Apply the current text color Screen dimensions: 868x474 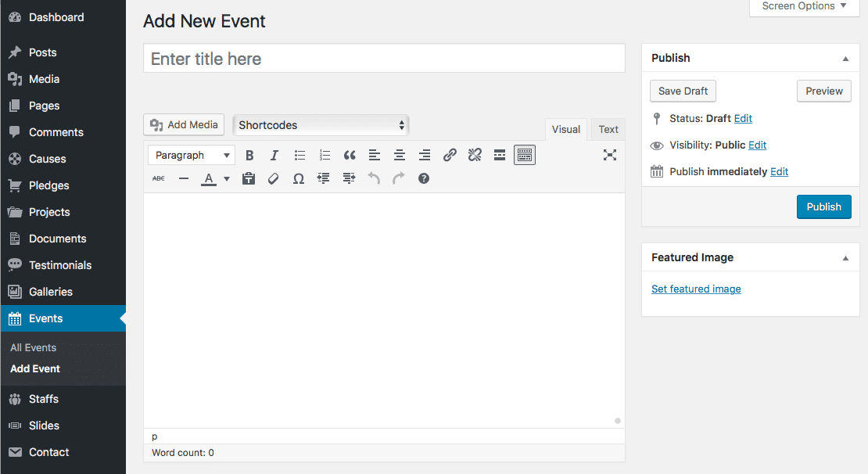[x=209, y=178]
